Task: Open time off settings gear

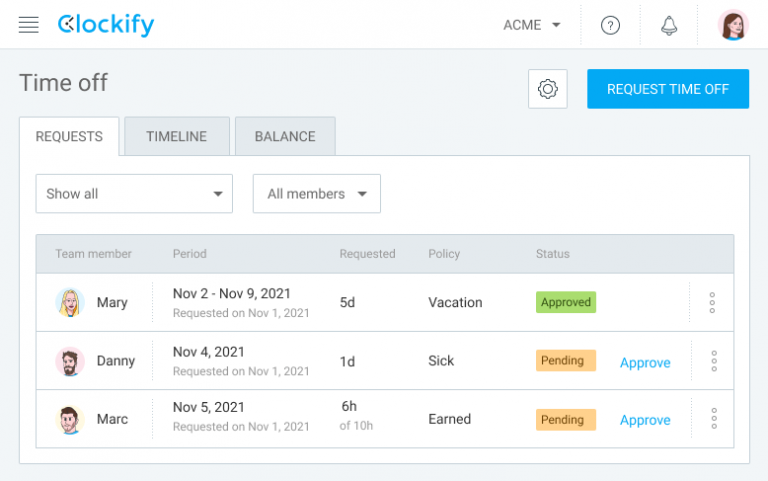Action: [547, 89]
